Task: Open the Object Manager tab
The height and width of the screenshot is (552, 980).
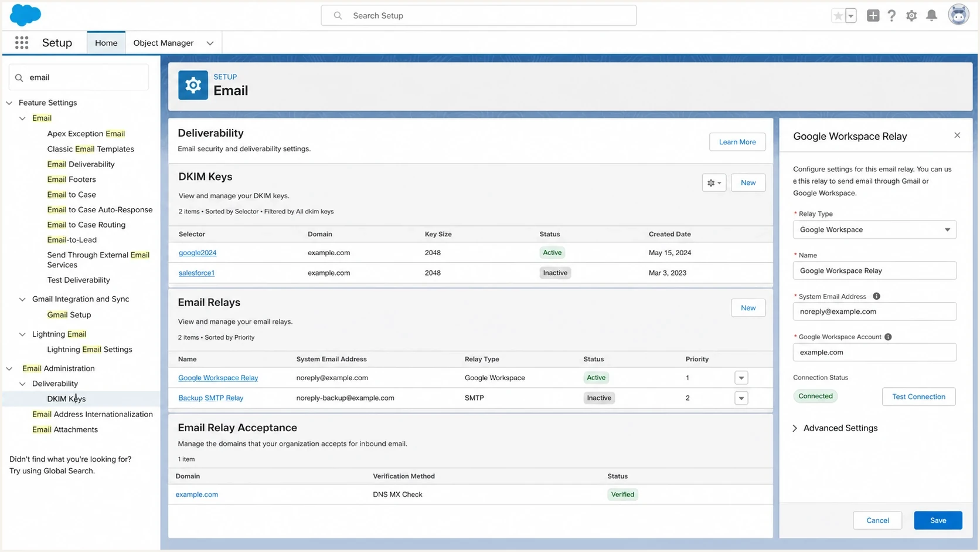Action: tap(164, 43)
